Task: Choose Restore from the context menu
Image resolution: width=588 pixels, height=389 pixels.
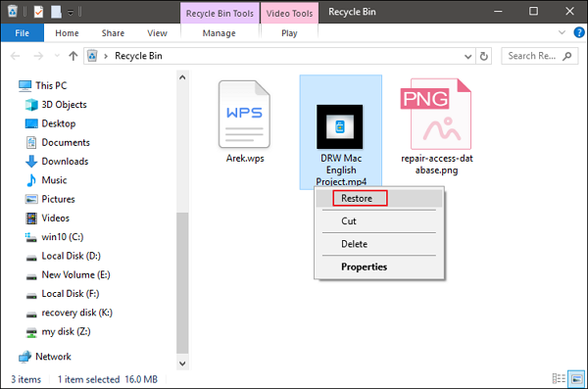Action: coord(379,198)
